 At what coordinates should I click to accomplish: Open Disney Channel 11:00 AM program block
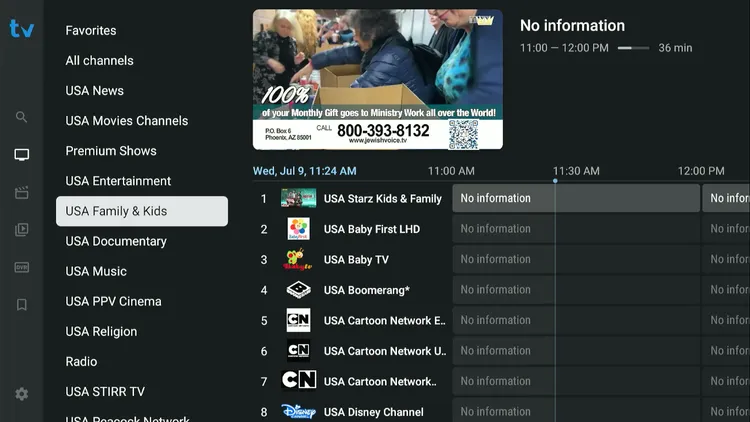point(576,411)
